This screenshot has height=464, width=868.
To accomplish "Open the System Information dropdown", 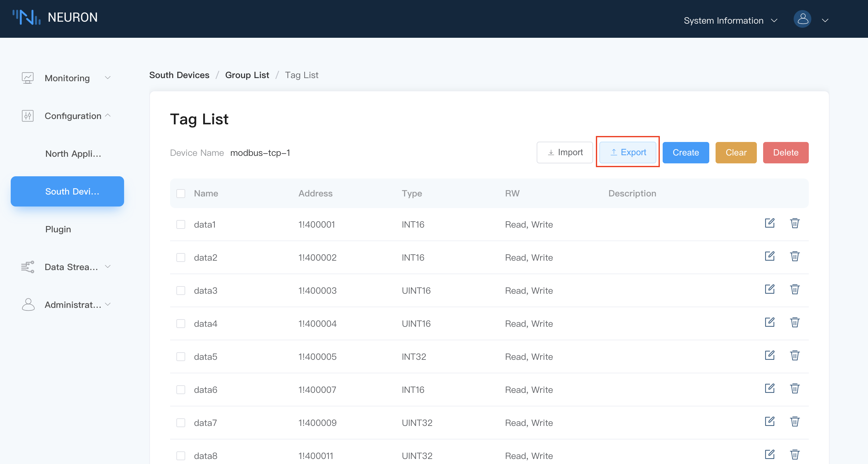I will click(x=730, y=20).
